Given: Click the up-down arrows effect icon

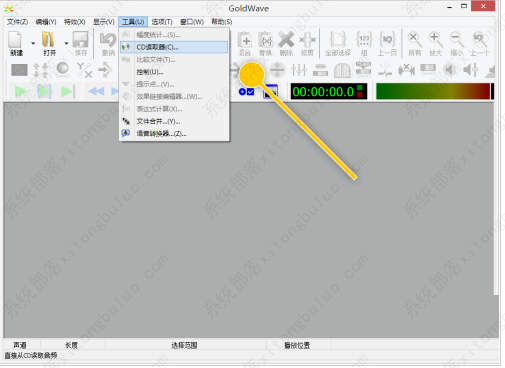Looking at the screenshot, I should click(41, 70).
